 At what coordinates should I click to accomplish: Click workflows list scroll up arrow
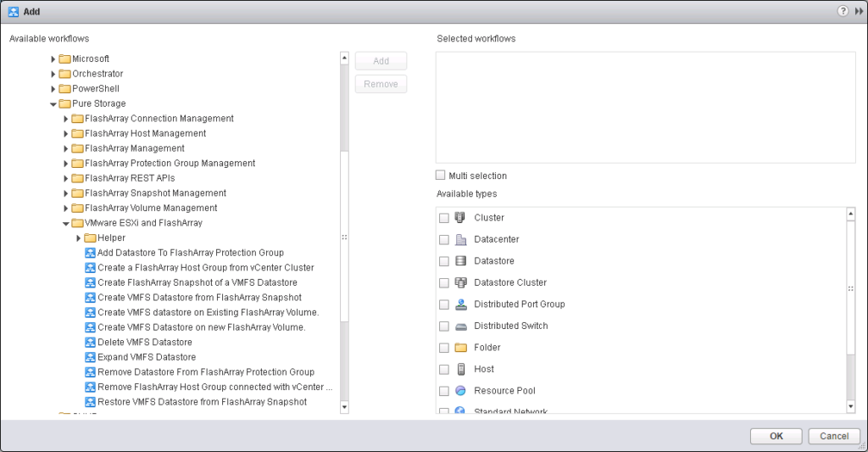(x=344, y=58)
